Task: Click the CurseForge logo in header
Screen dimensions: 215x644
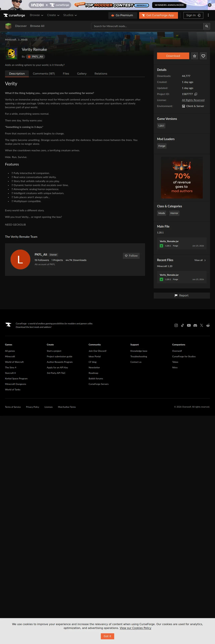Action: 14,15
